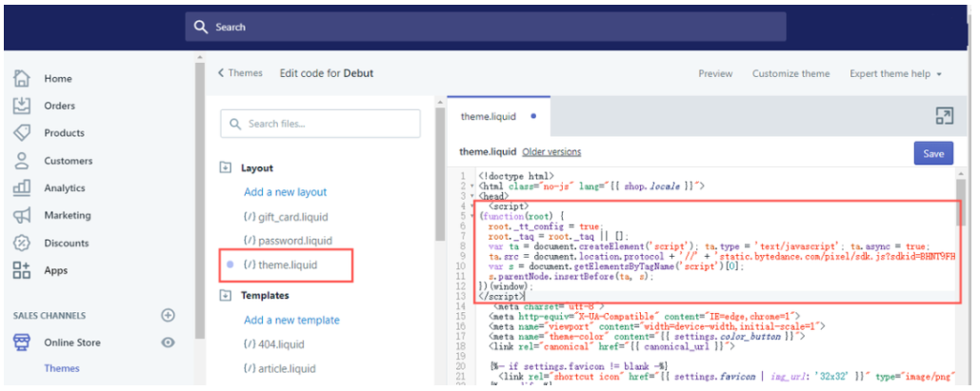The height and width of the screenshot is (391, 980).
Task: Click the Analytics bar chart icon
Action: pyautogui.click(x=22, y=187)
